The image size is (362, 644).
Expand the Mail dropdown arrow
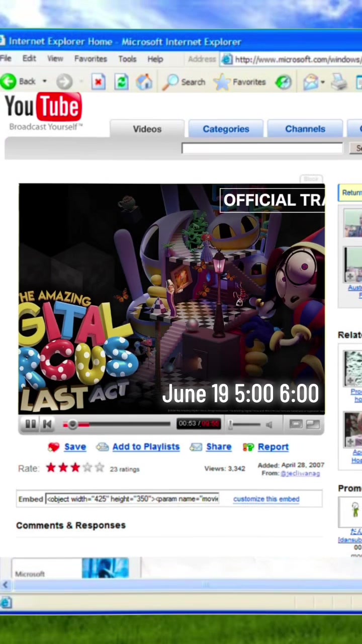[322, 82]
